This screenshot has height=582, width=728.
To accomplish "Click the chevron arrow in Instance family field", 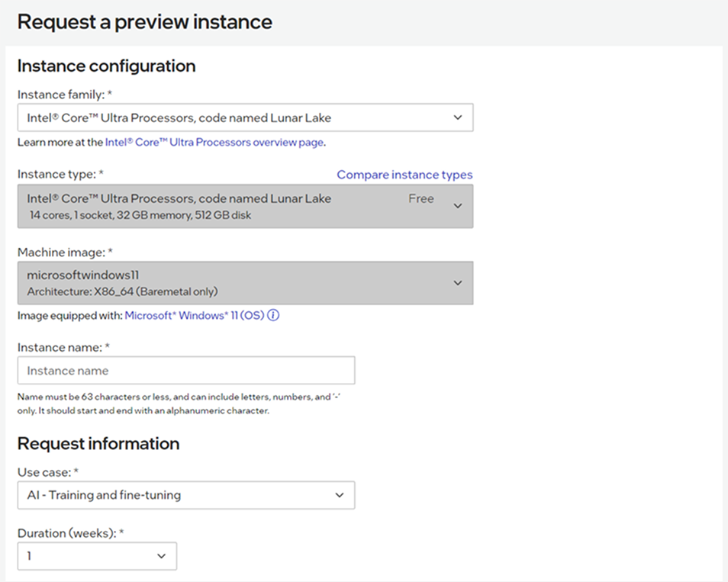I will [x=457, y=117].
